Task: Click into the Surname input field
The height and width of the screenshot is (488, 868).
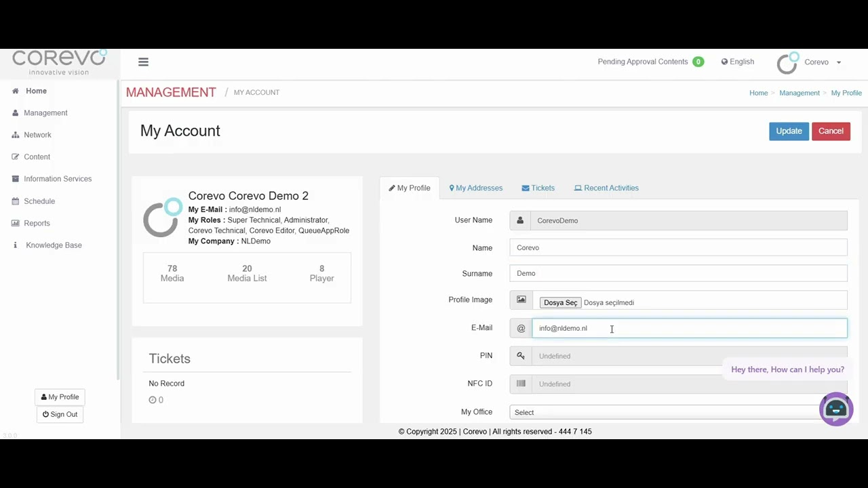Action: [x=678, y=273]
